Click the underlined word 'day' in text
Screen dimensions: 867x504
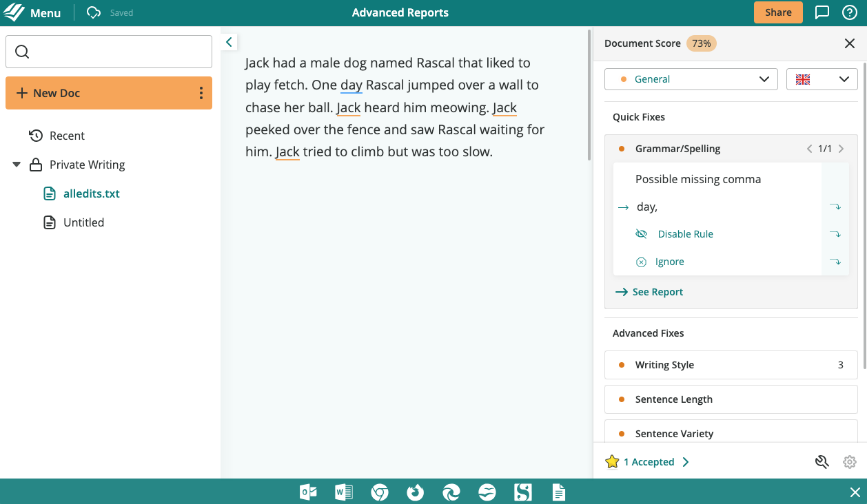coord(351,85)
